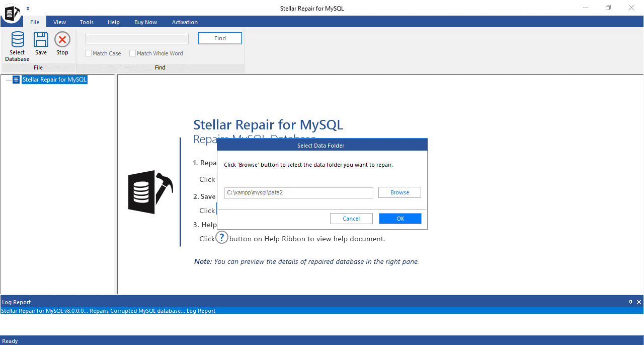This screenshot has height=345, width=644.
Task: Click the question mark help icon
Action: coord(221,237)
